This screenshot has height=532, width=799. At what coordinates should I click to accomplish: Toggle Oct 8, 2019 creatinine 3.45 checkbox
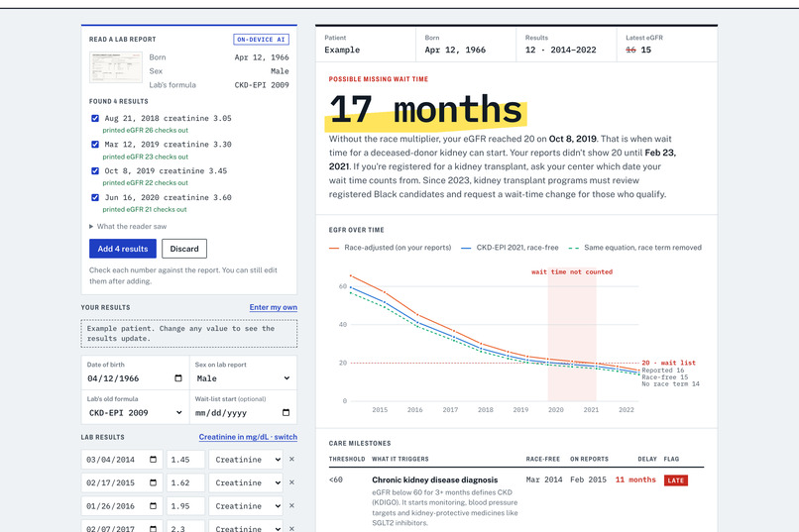coord(95,170)
